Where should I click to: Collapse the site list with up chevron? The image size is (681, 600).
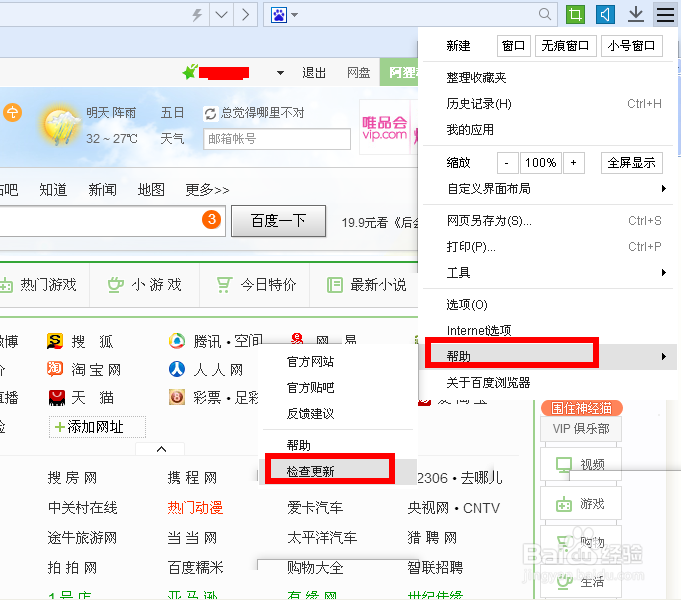click(161, 449)
